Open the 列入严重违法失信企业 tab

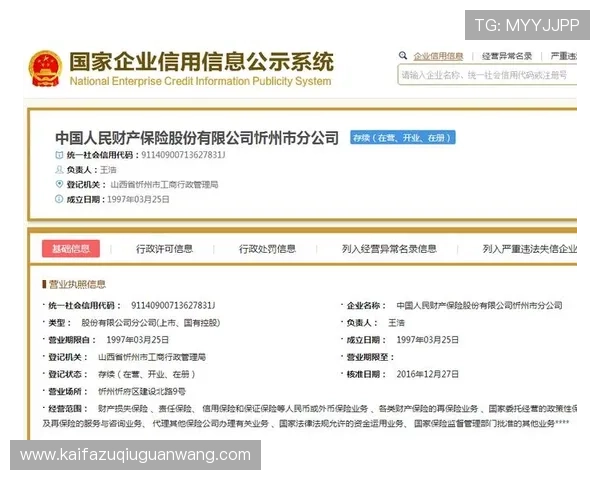(529, 249)
